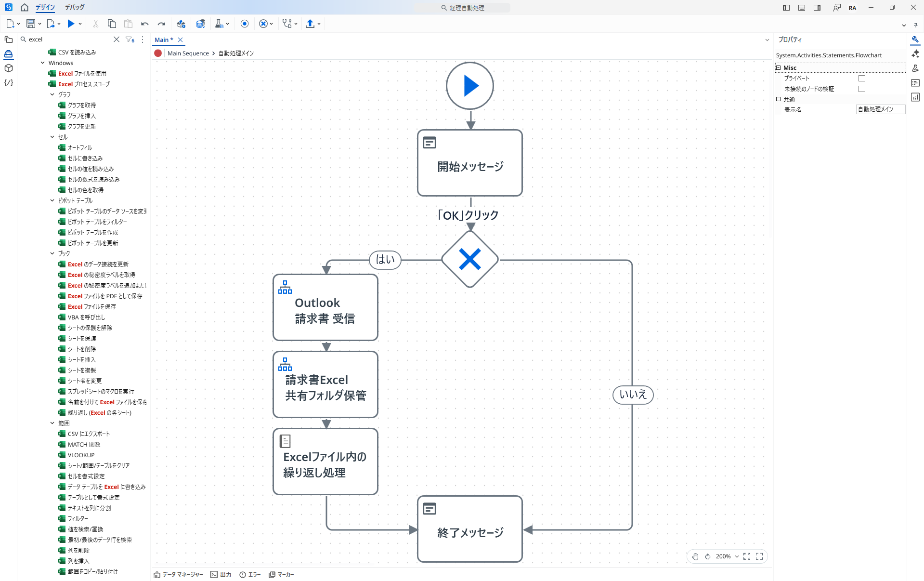Activate the pan hand tool on canvas
Viewport: 924px width, 581px height.
[x=695, y=556]
